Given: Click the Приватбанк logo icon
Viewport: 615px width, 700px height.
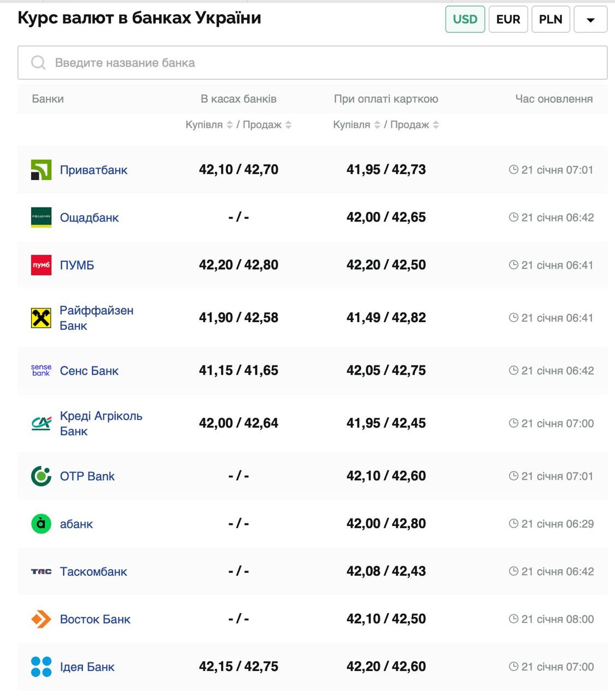Looking at the screenshot, I should tap(41, 170).
